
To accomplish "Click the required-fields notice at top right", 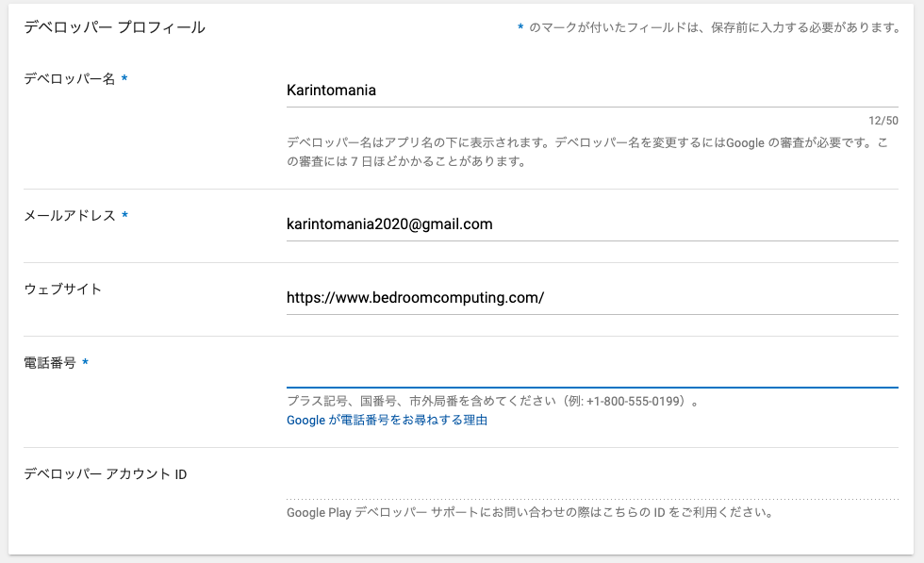I will point(709,27).
